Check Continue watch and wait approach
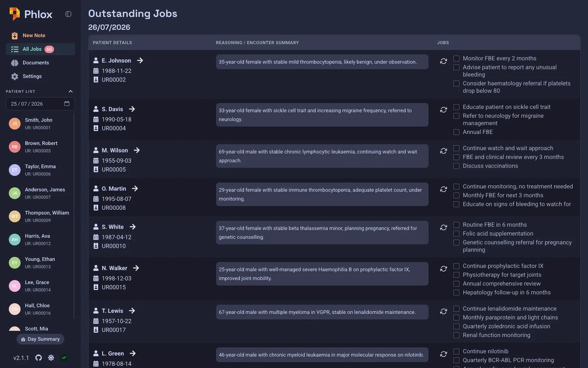The width and height of the screenshot is (588, 368). (456, 148)
